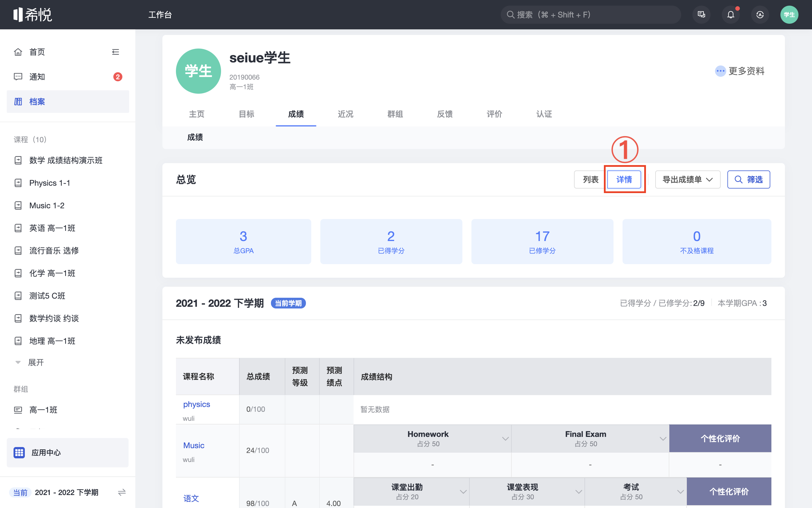Click course icon beside 测试5 C班
This screenshot has height=508, width=812.
pyautogui.click(x=18, y=296)
